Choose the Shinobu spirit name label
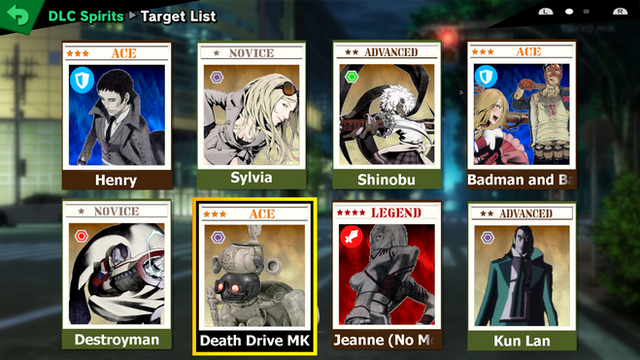The image size is (640, 360). coord(387,180)
